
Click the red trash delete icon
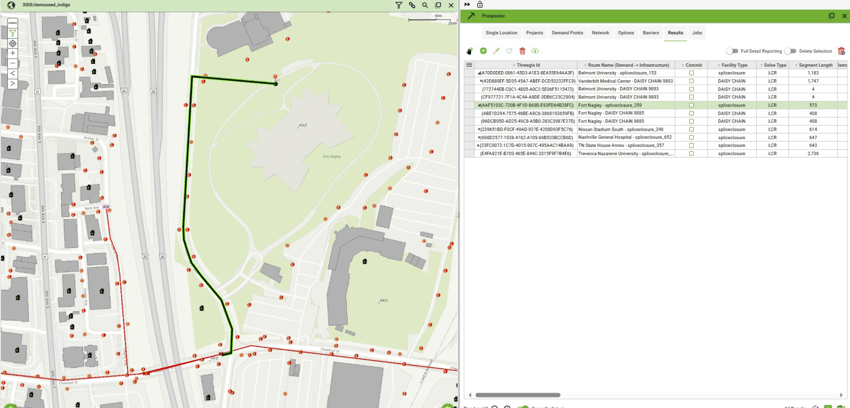[x=523, y=51]
